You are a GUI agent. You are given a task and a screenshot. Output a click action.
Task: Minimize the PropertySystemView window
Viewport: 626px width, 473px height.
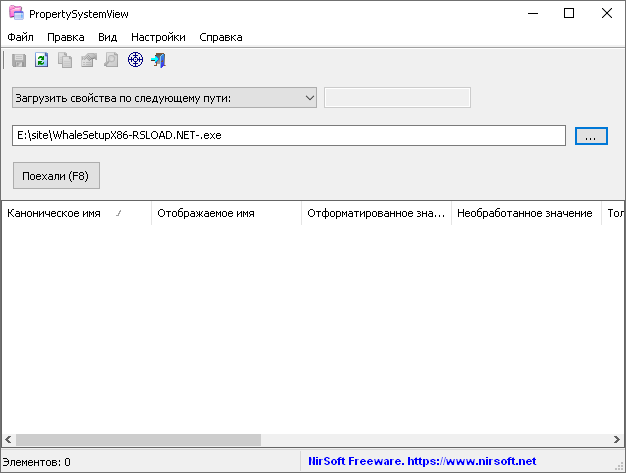[x=533, y=14]
